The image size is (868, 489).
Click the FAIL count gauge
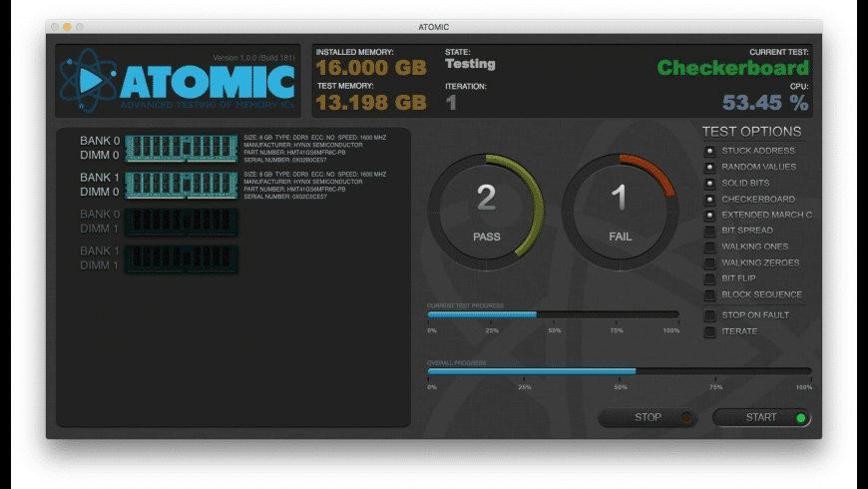(620, 213)
